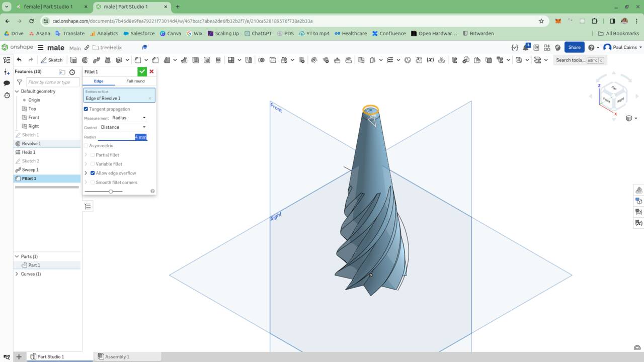Viewport: 644px width, 362px height.
Task: Pick the Loft tool icon
Action: 108,60
